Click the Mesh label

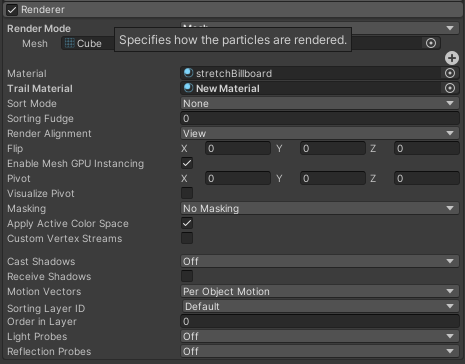click(x=35, y=43)
